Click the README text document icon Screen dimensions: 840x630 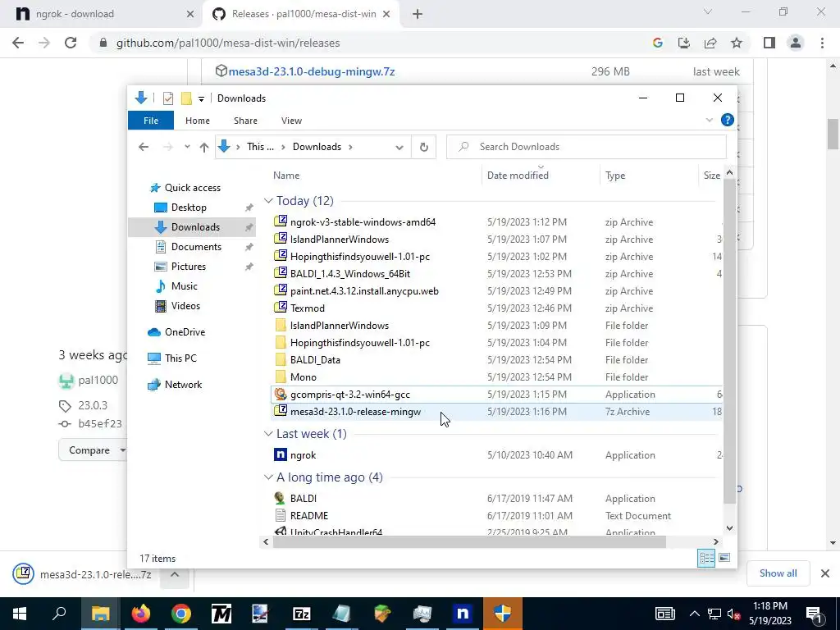click(x=281, y=515)
